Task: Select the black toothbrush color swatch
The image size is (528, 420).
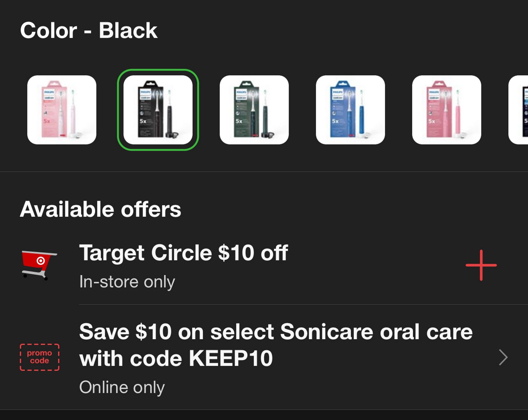Action: (x=158, y=110)
